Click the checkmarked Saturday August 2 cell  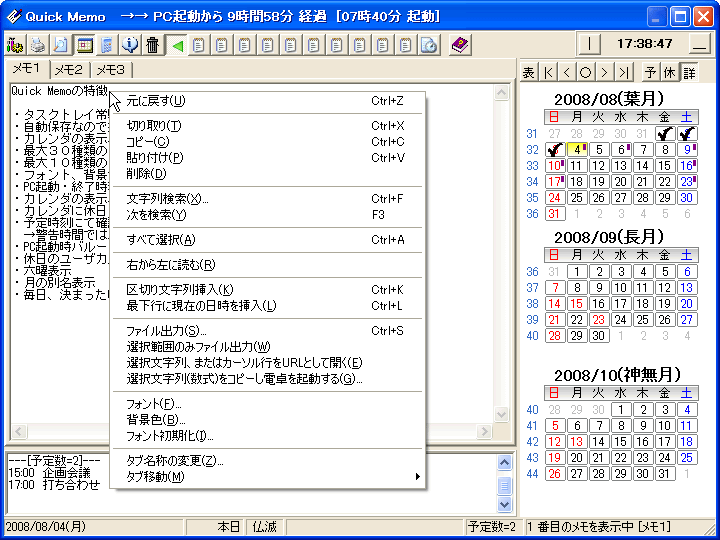pos(687,134)
